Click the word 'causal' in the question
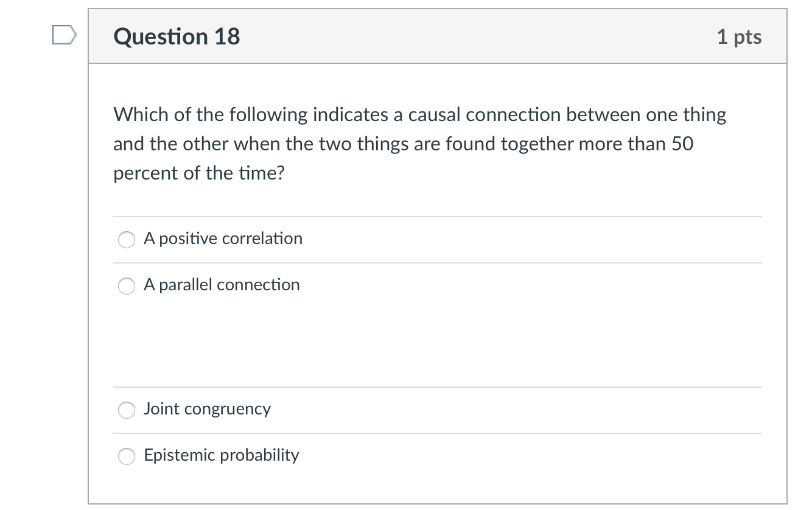The width and height of the screenshot is (812, 510). (x=431, y=115)
